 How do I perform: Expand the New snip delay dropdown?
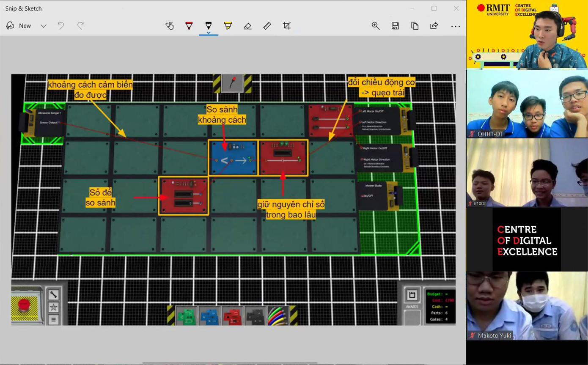click(43, 26)
